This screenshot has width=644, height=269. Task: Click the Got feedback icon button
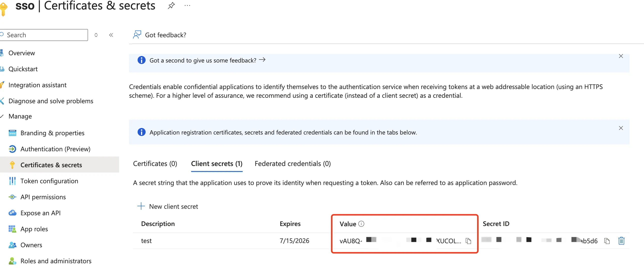coord(137,35)
